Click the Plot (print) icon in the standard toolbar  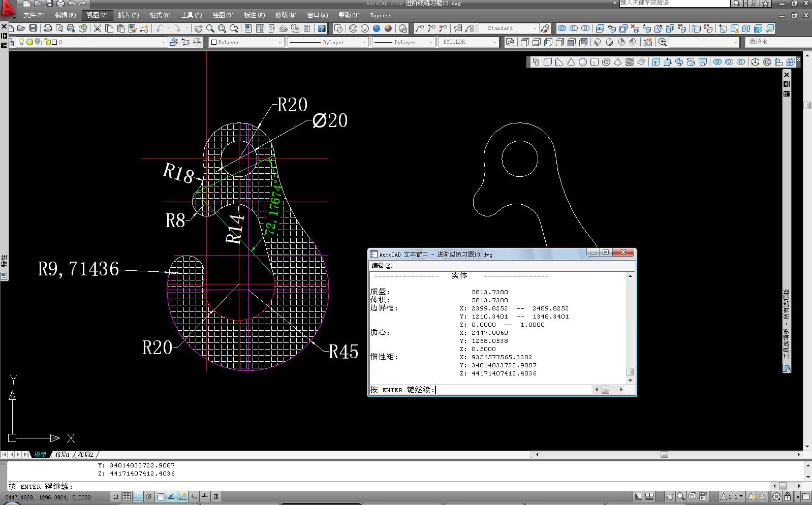(x=48, y=28)
